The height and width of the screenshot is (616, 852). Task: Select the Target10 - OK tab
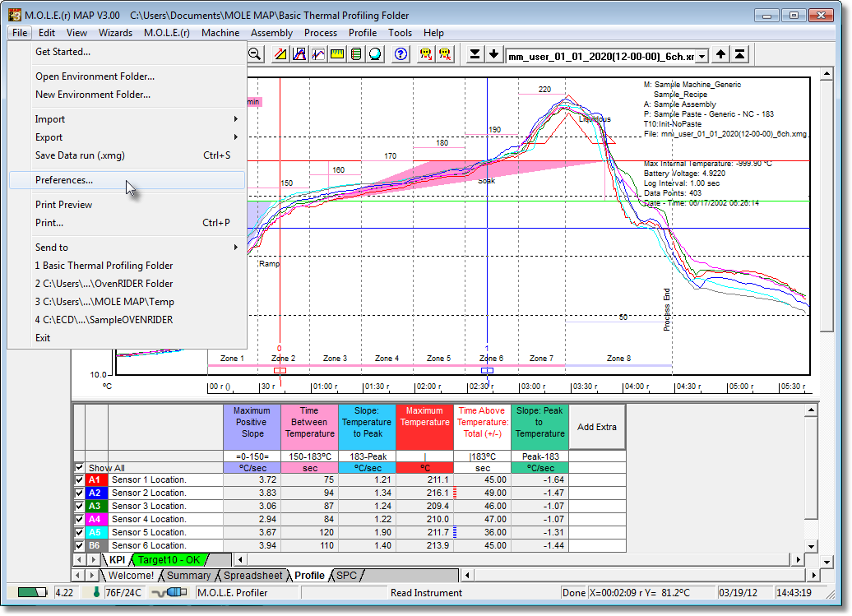coord(169,559)
